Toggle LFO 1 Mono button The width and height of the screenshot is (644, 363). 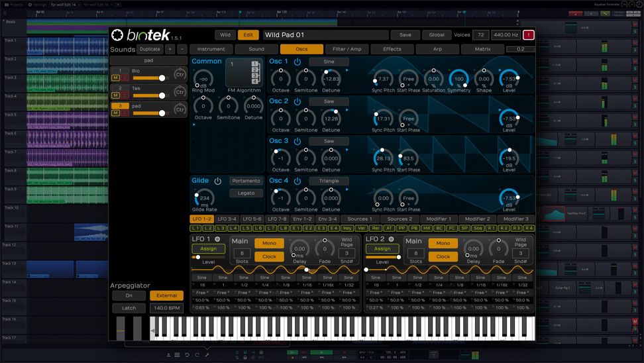(x=269, y=243)
